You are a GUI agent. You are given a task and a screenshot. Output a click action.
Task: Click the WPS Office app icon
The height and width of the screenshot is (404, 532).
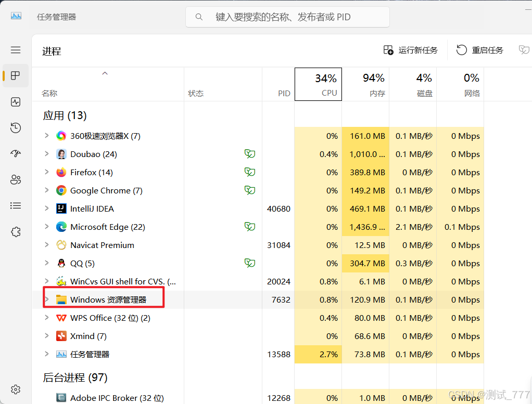coord(61,318)
